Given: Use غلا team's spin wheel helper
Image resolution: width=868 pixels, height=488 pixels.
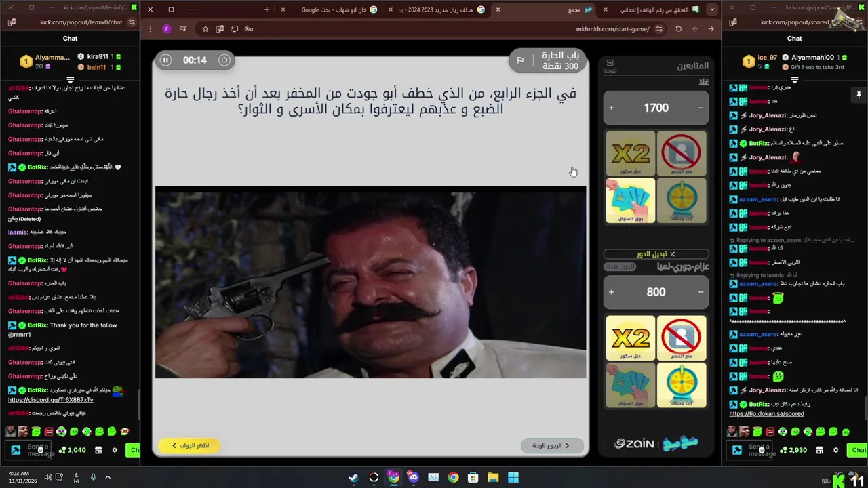Looking at the screenshot, I should coord(681,201).
